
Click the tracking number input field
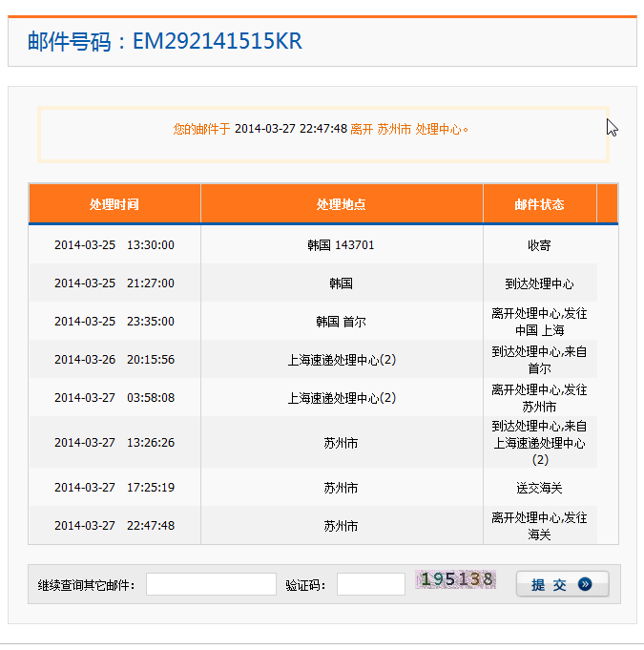click(x=212, y=584)
